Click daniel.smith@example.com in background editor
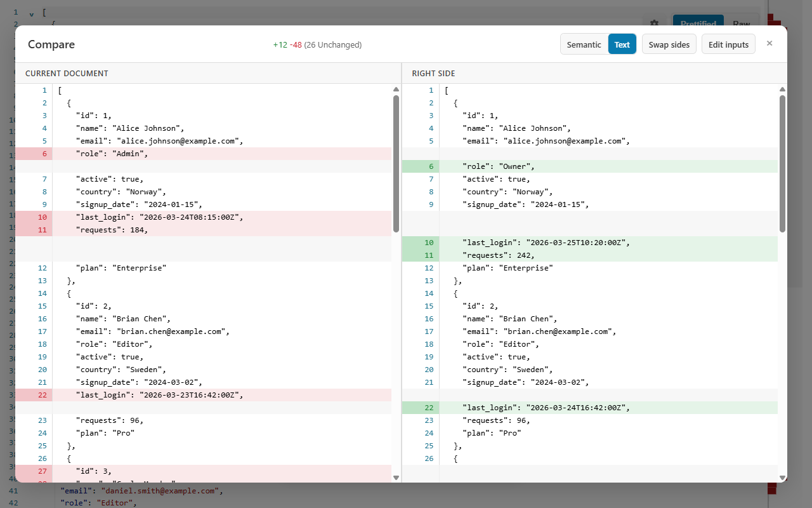 160,491
